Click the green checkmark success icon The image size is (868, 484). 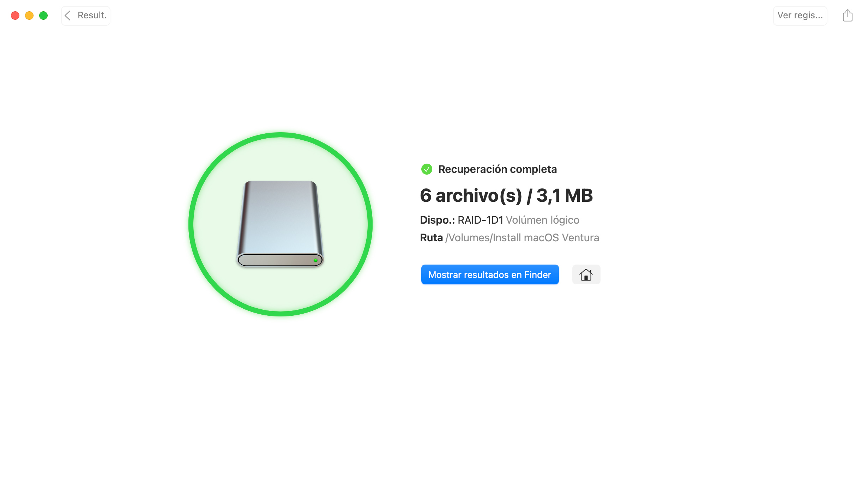[426, 169]
